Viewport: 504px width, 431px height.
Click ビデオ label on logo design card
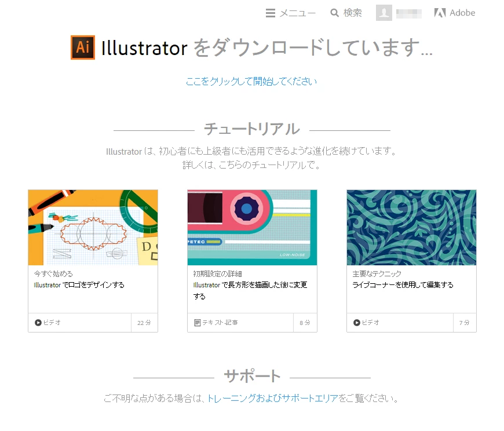[52, 322]
